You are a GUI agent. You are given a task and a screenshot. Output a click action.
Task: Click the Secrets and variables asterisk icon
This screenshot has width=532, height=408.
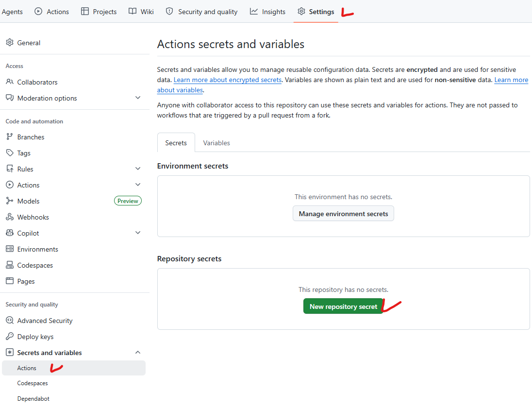click(10, 352)
